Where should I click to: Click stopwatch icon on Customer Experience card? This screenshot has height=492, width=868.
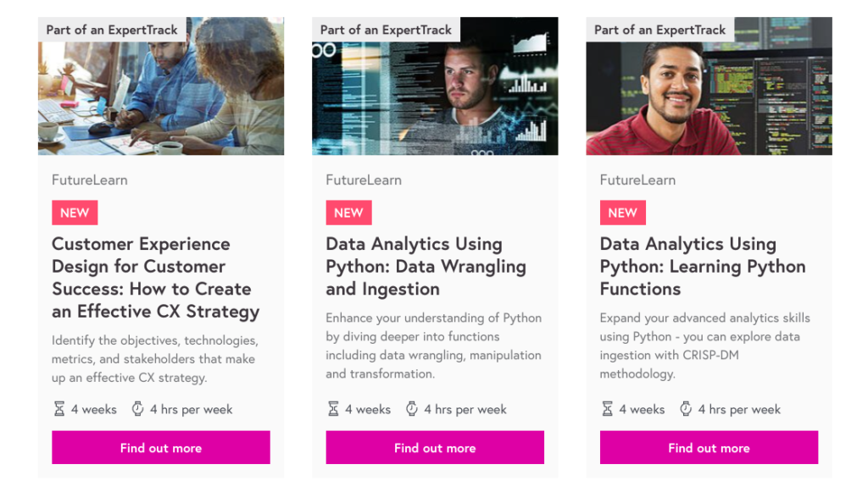[137, 409]
